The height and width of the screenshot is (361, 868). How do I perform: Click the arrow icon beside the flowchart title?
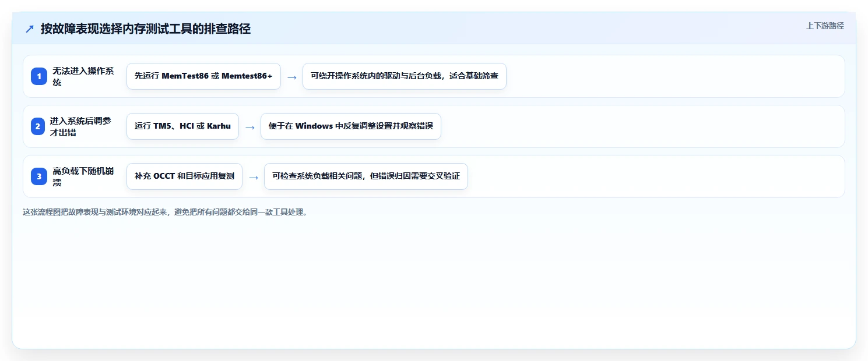[30, 29]
